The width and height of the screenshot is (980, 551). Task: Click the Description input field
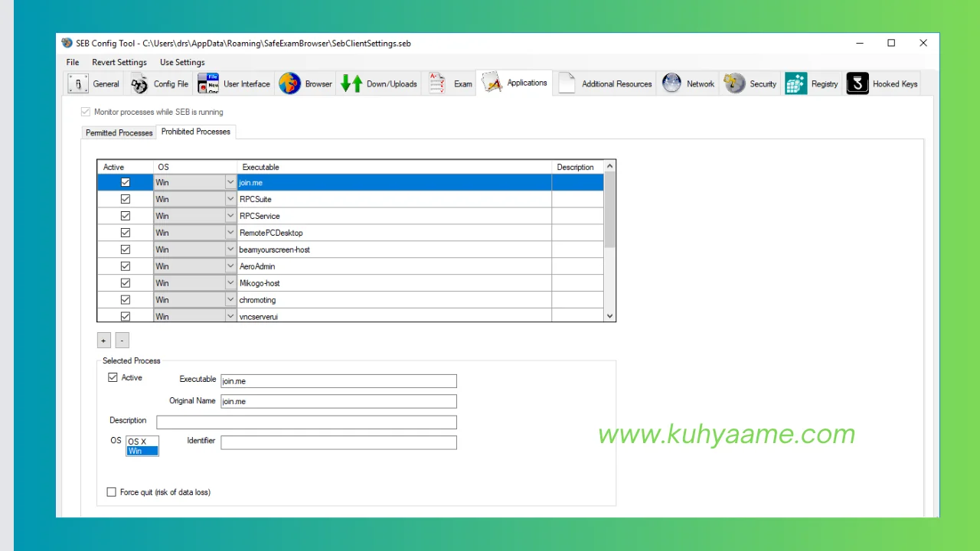(x=306, y=422)
